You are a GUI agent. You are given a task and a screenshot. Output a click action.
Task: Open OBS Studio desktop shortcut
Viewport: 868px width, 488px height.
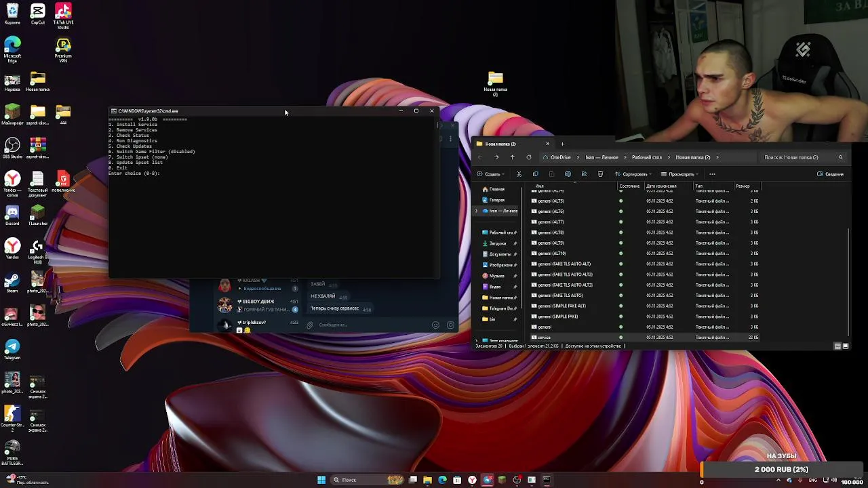pyautogui.click(x=12, y=148)
